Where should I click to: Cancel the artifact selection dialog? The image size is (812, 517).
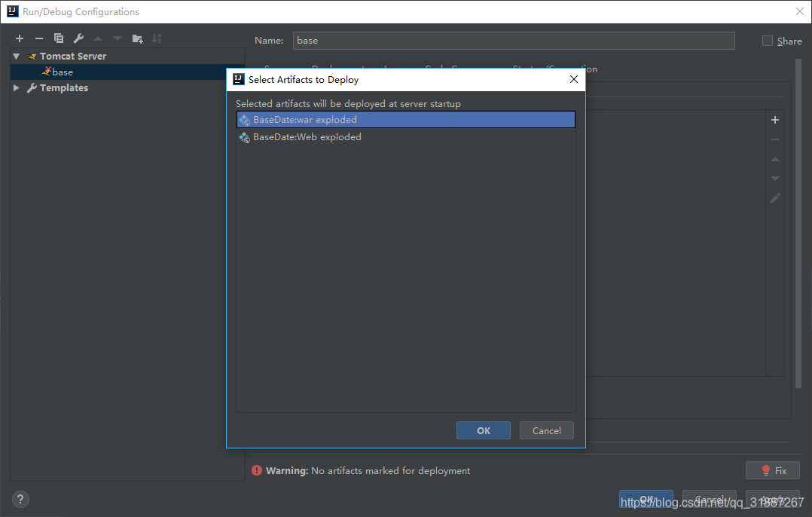pyautogui.click(x=546, y=430)
